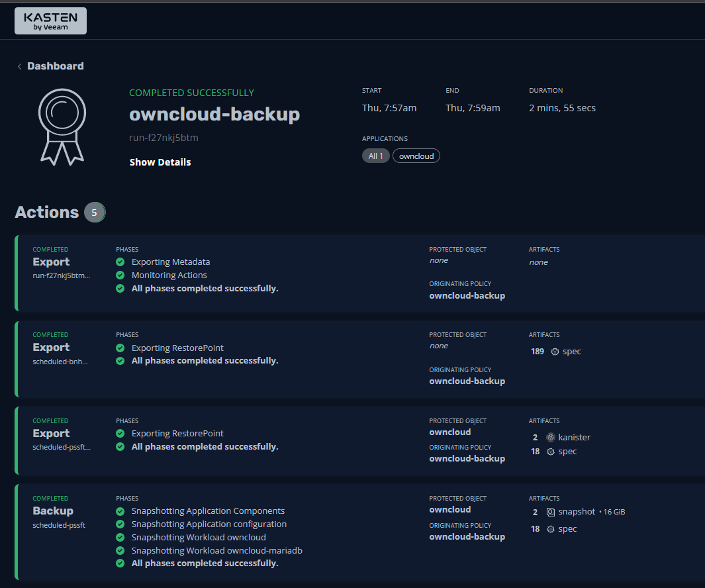Screen dimensions: 705x588
Task: Click the Kasten by Veeam logo
Action: click(x=50, y=21)
